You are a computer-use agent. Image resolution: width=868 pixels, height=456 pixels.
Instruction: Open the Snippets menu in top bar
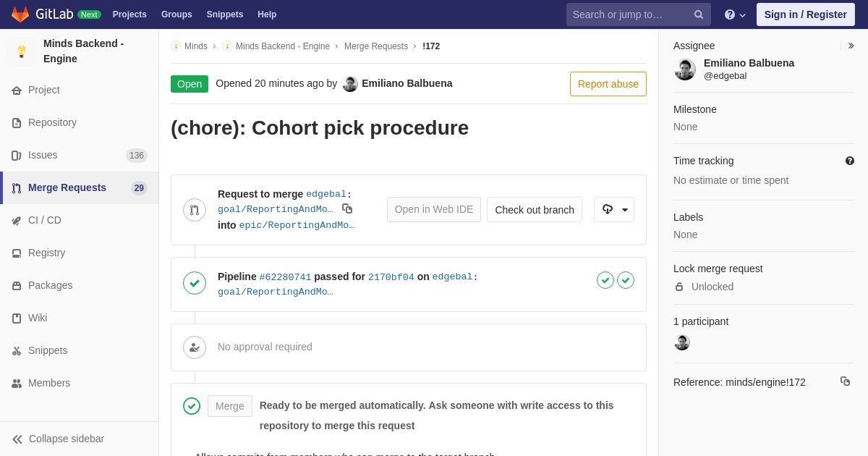coord(225,14)
